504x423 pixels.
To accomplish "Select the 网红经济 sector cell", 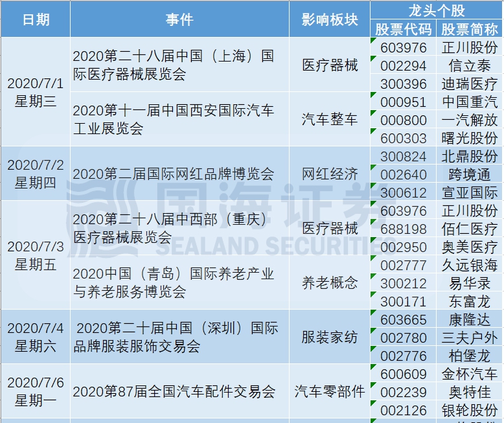I will (330, 174).
